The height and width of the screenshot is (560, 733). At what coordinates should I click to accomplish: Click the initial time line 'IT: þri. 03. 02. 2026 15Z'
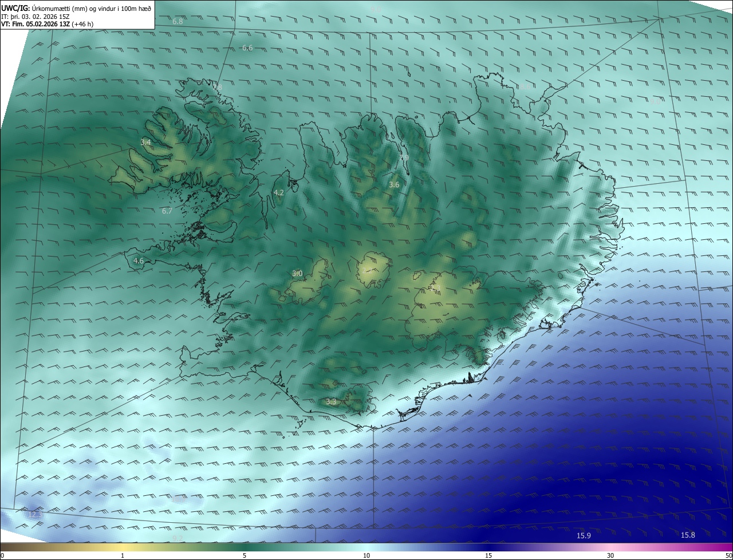(x=36, y=17)
